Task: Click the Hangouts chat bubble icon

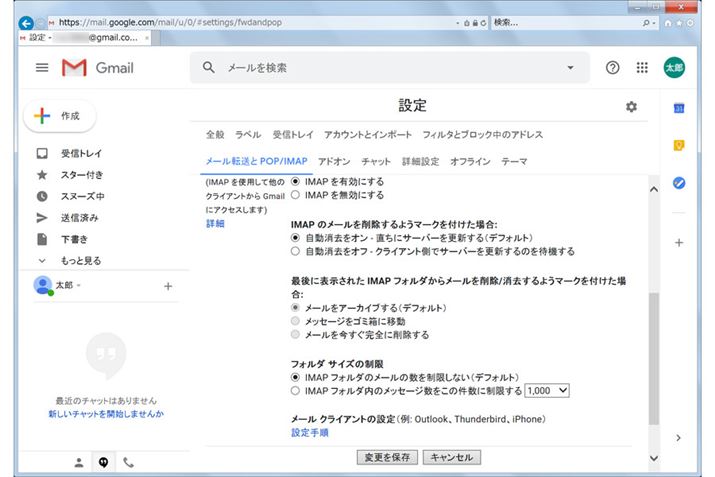Action: click(104, 463)
